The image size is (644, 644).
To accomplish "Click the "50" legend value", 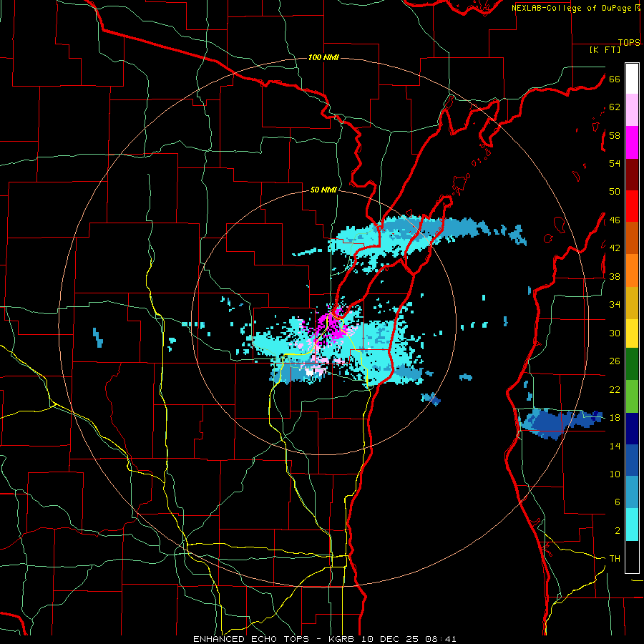I will pyautogui.click(x=615, y=191).
